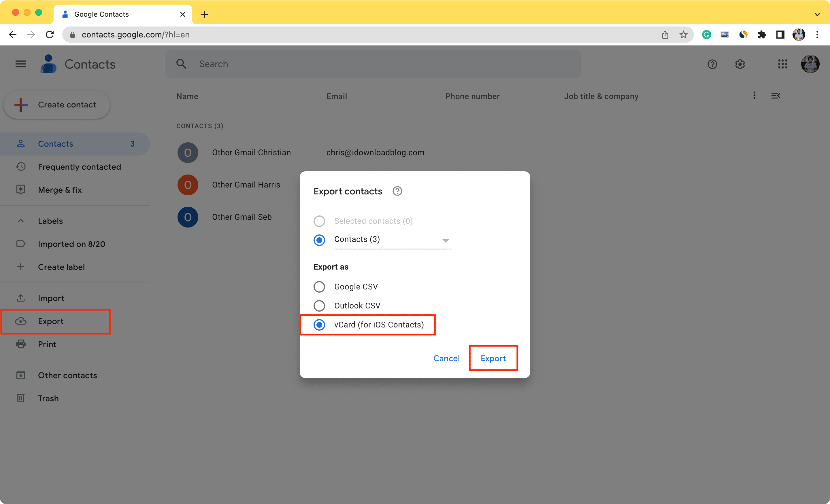The height and width of the screenshot is (504, 830).
Task: Click the browser back arrow
Action: (13, 35)
